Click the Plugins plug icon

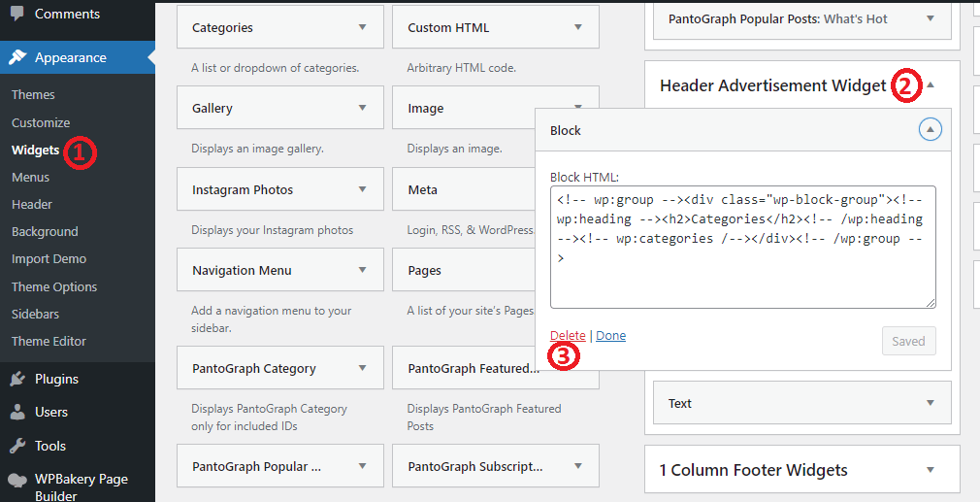click(17, 379)
